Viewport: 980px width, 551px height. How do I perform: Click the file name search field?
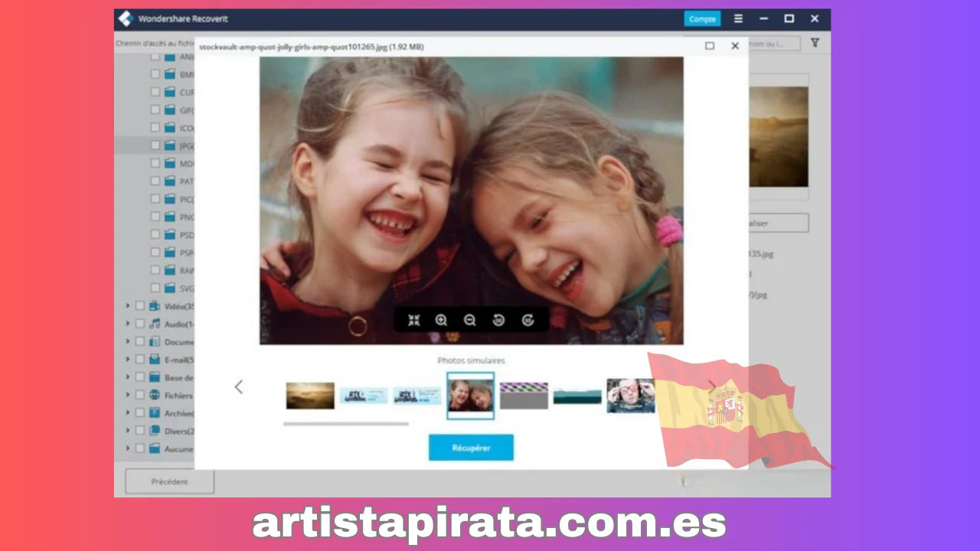coord(775,44)
